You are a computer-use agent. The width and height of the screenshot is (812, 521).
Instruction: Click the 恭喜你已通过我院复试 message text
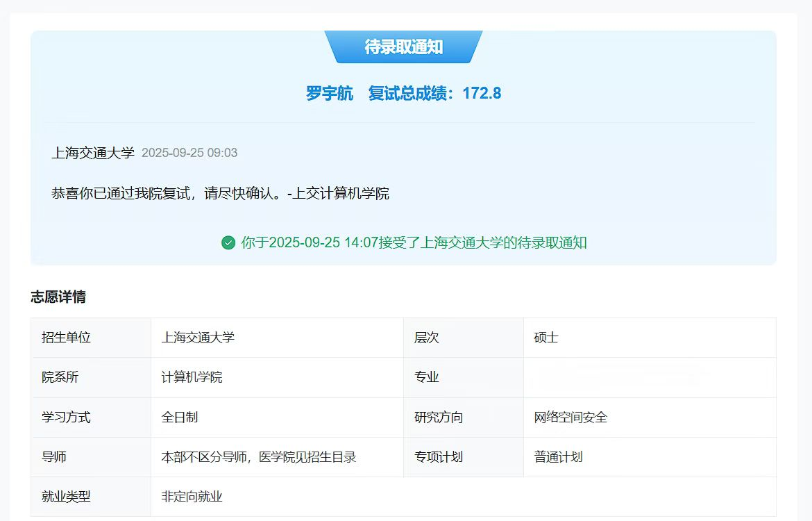[x=220, y=193]
